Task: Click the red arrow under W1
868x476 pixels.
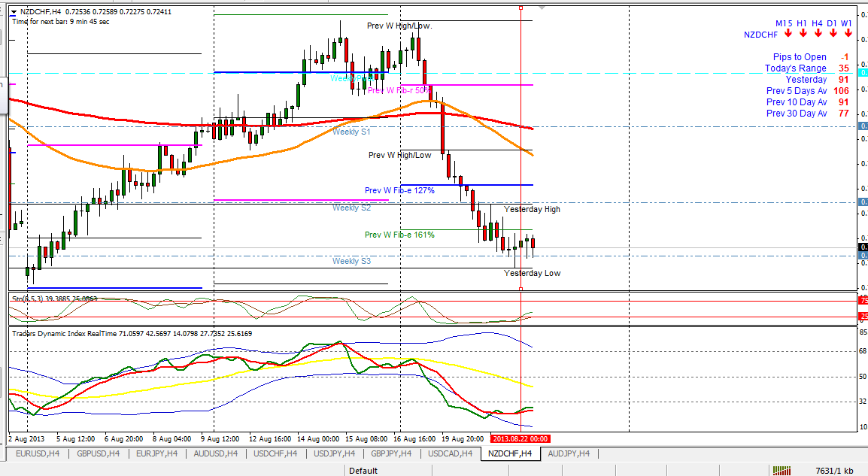Action: 848,34
